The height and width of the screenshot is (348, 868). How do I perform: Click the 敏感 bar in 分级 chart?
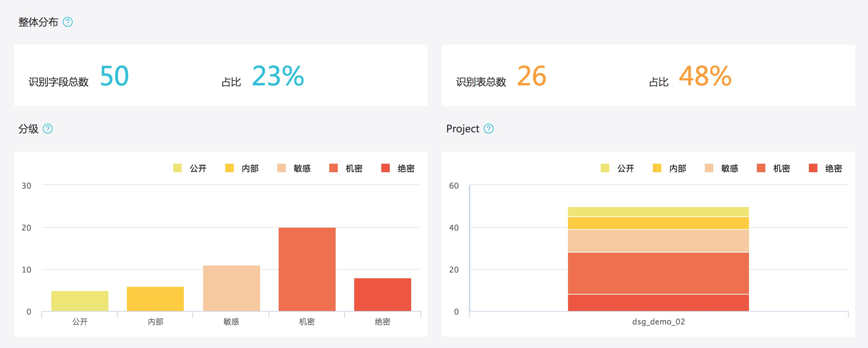click(x=232, y=288)
